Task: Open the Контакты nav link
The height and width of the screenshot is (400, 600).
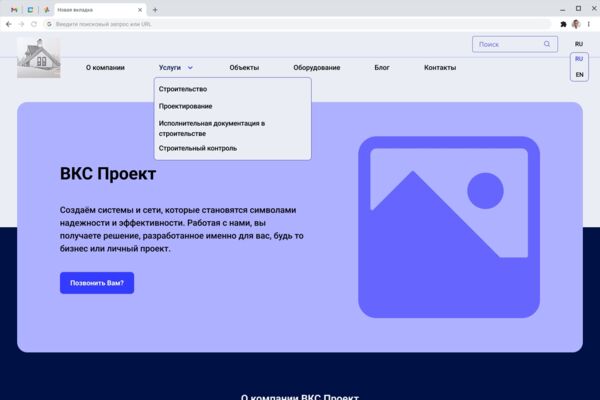Action: (x=440, y=68)
